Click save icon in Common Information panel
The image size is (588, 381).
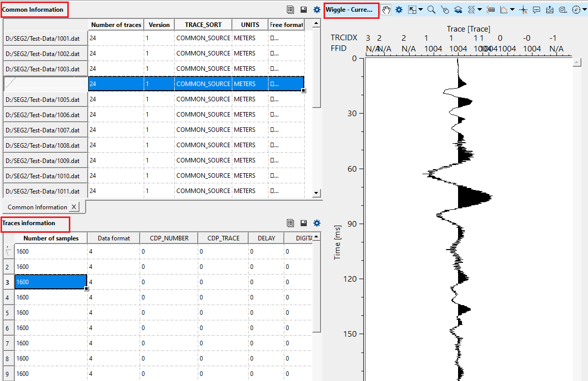[304, 10]
